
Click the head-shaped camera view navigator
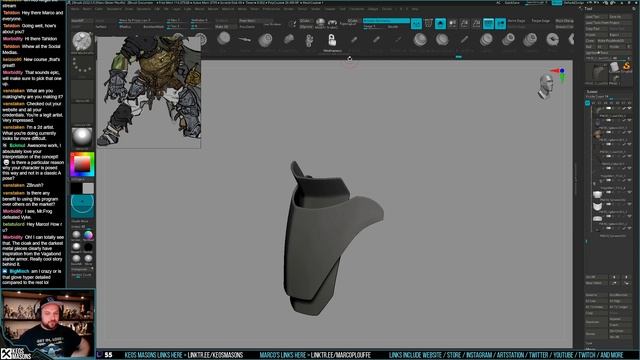pos(545,87)
